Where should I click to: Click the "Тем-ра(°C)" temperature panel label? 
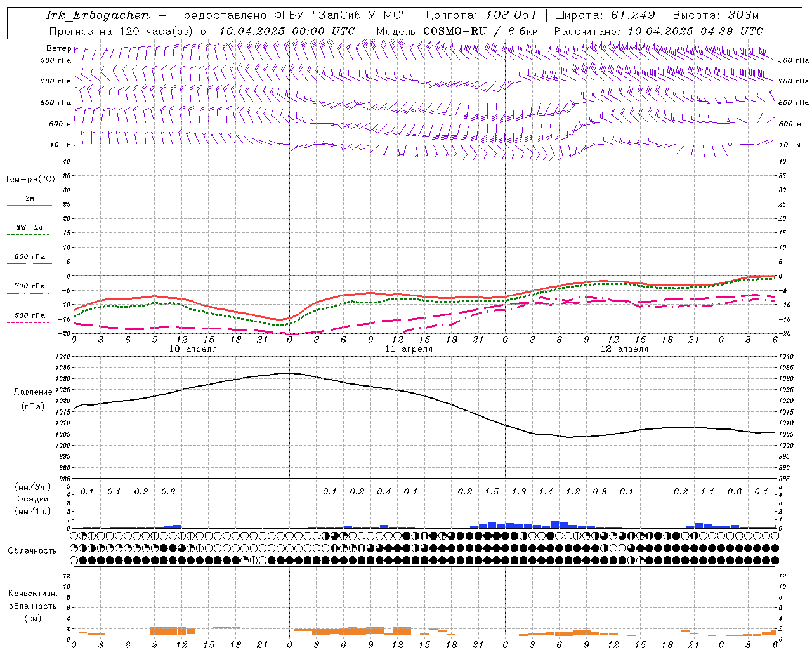[x=30, y=180]
